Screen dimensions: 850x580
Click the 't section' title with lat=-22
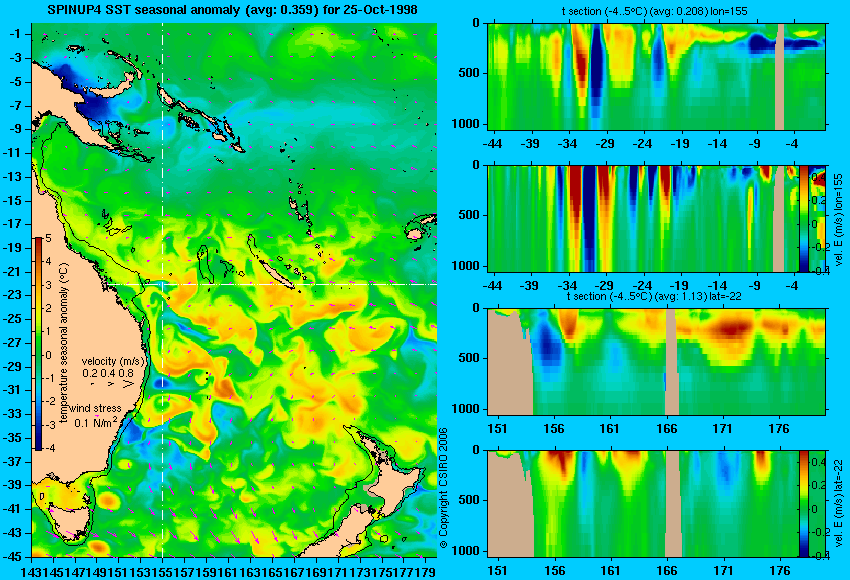click(x=654, y=297)
